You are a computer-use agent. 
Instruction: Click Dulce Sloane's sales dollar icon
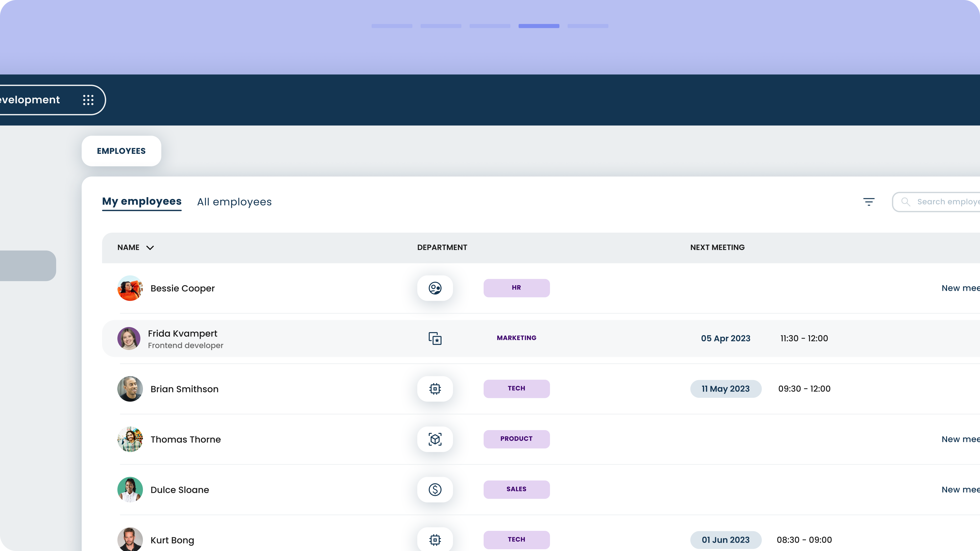pos(435,490)
